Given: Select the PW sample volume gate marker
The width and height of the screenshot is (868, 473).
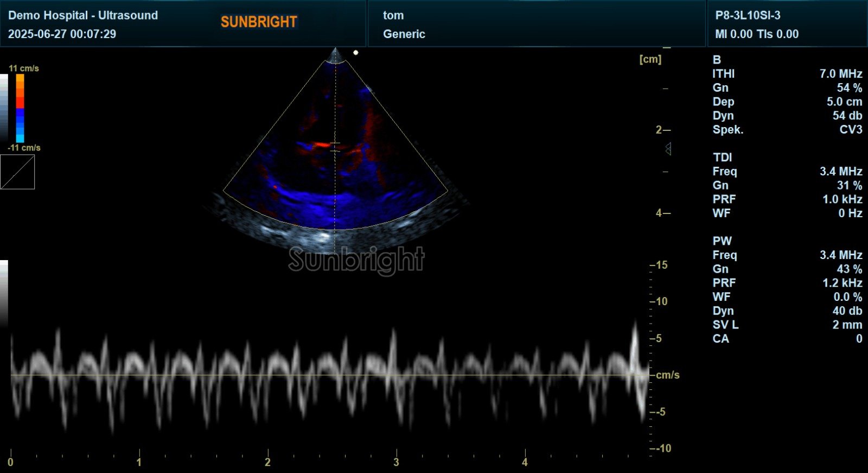Looking at the screenshot, I should 335,147.
